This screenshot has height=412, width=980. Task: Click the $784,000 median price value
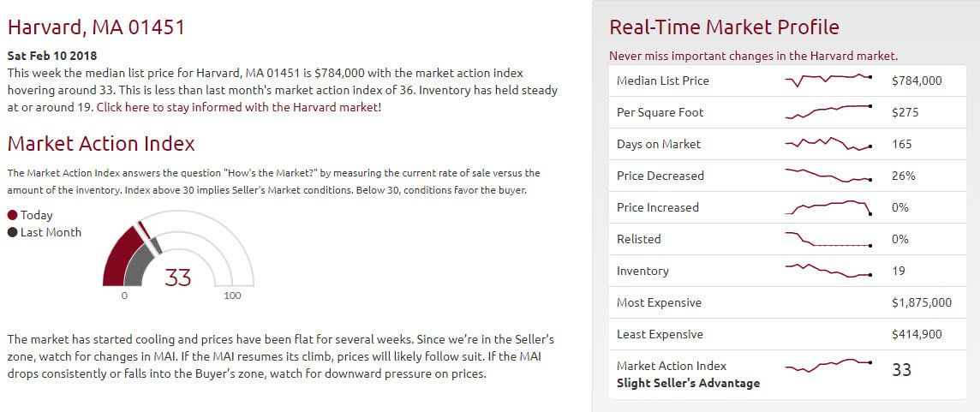[x=917, y=81]
